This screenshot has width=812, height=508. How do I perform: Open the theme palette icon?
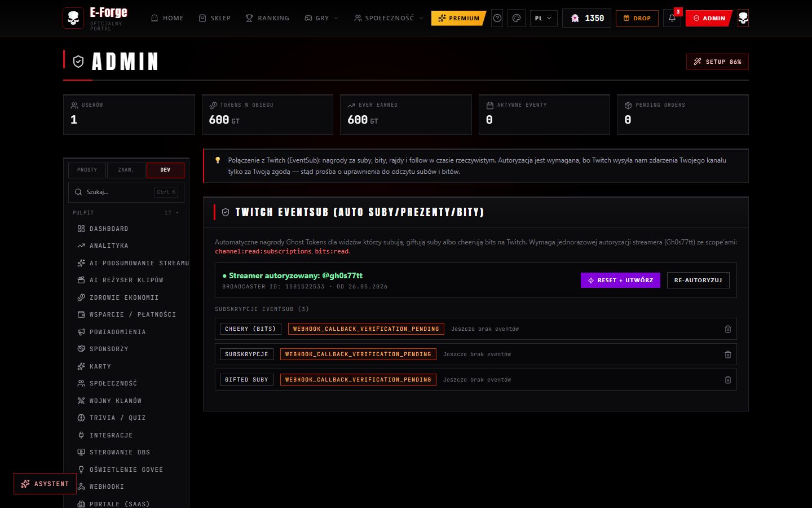tap(517, 18)
